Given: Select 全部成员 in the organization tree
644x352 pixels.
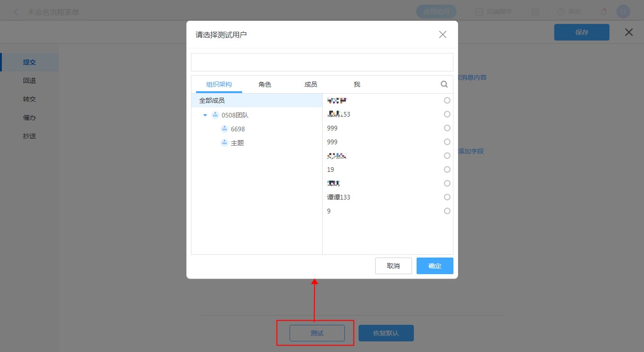Looking at the screenshot, I should pos(212,100).
